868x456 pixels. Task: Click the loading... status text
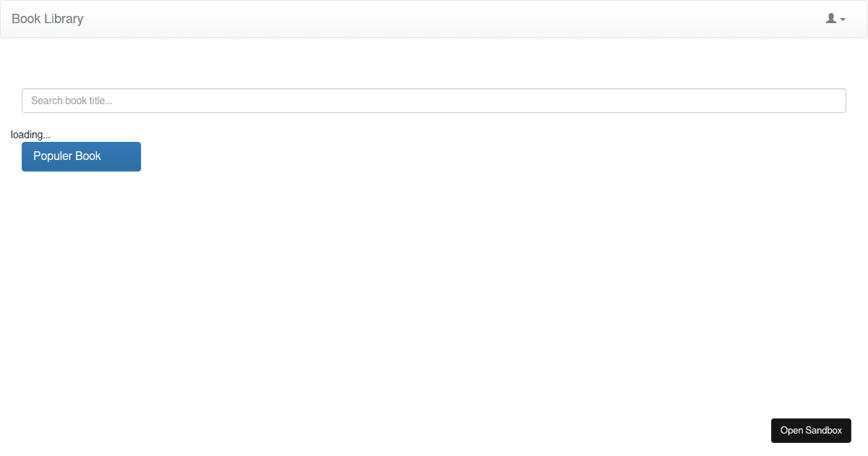click(x=30, y=135)
